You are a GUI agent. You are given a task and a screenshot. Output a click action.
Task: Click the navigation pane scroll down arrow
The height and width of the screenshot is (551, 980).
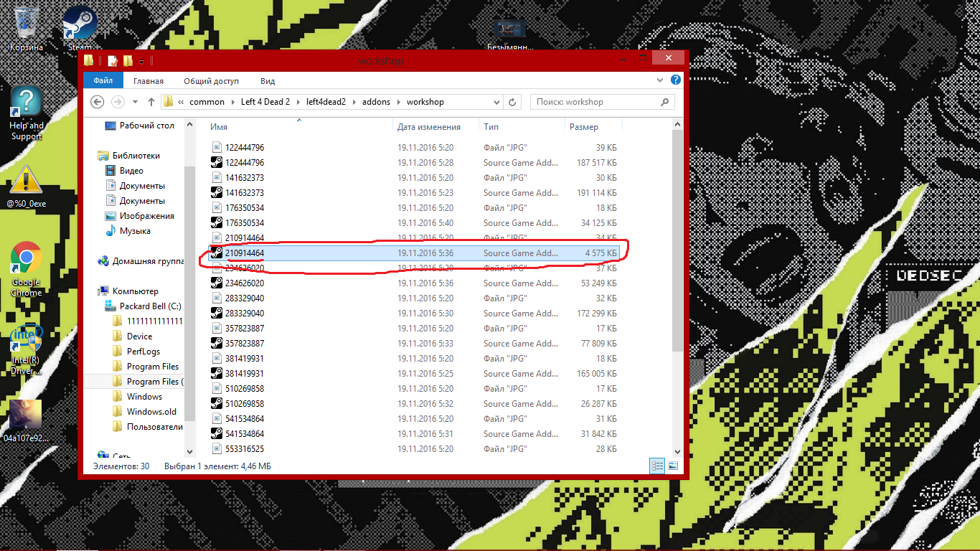[190, 452]
